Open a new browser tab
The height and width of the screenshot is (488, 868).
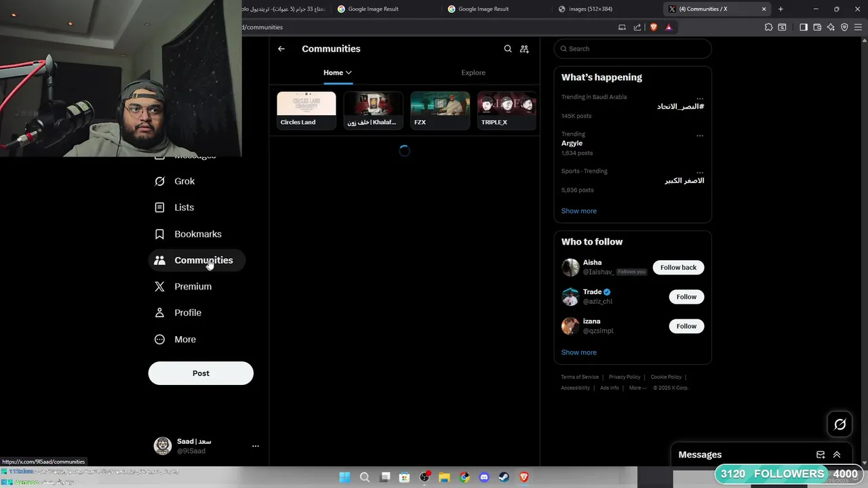coord(781,9)
